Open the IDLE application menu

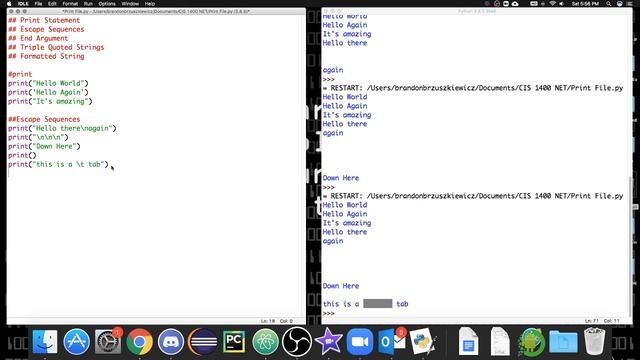23,4
